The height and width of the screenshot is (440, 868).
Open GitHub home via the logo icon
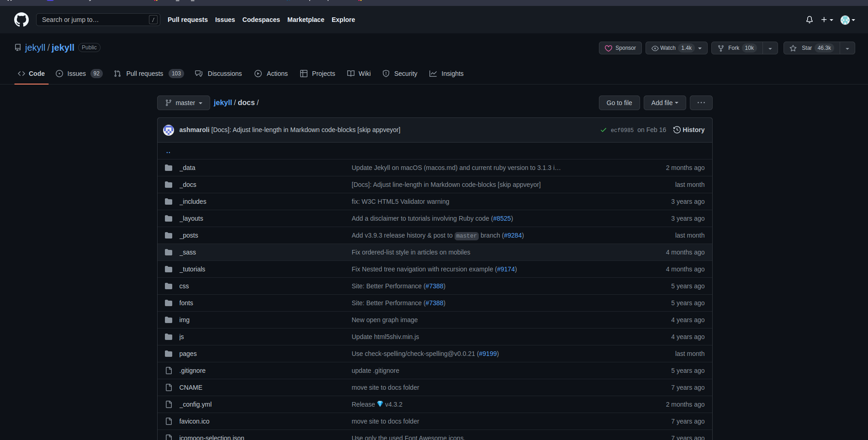point(21,20)
